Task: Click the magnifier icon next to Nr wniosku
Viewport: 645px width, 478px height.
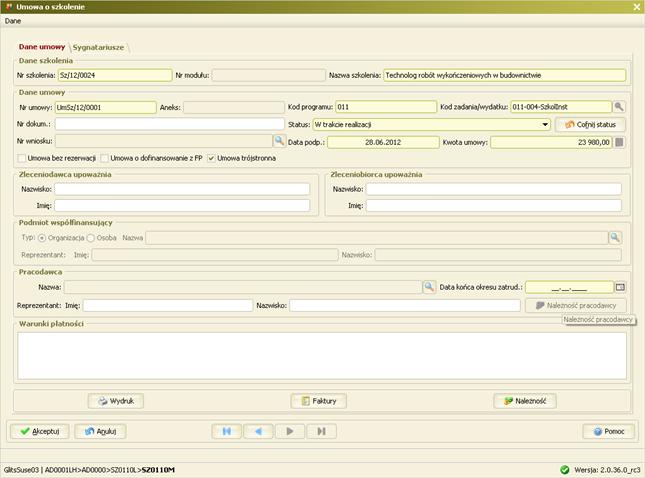Action: [279, 141]
